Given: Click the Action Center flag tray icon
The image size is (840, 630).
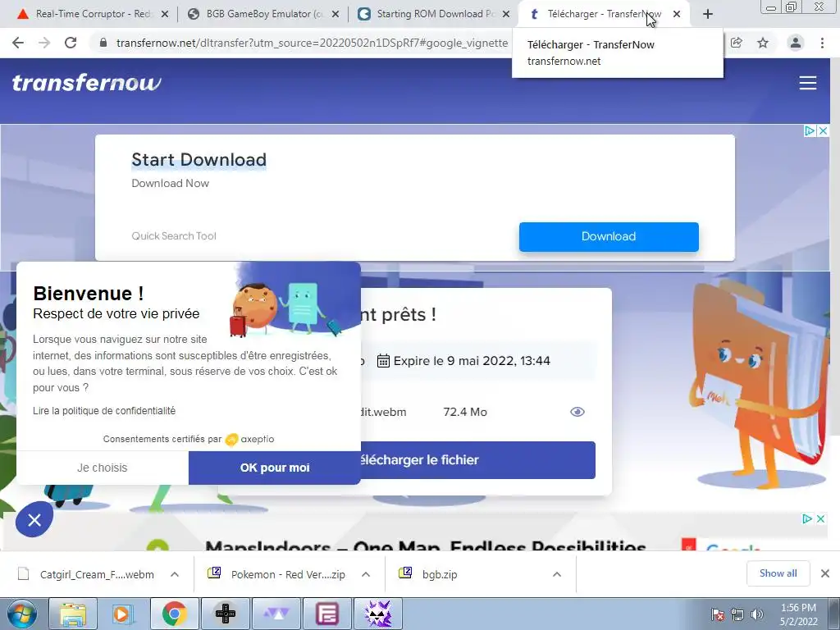Looking at the screenshot, I should [717, 614].
